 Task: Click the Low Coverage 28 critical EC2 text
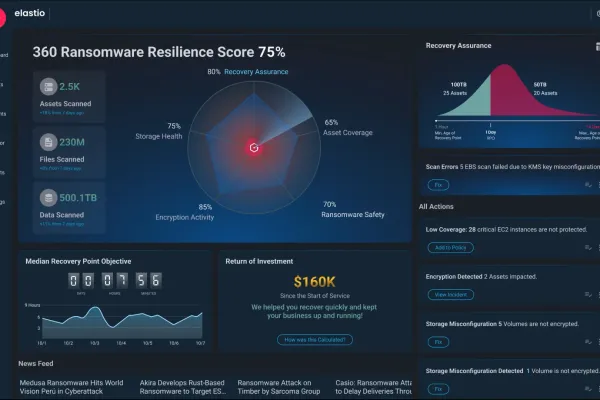coord(506,230)
